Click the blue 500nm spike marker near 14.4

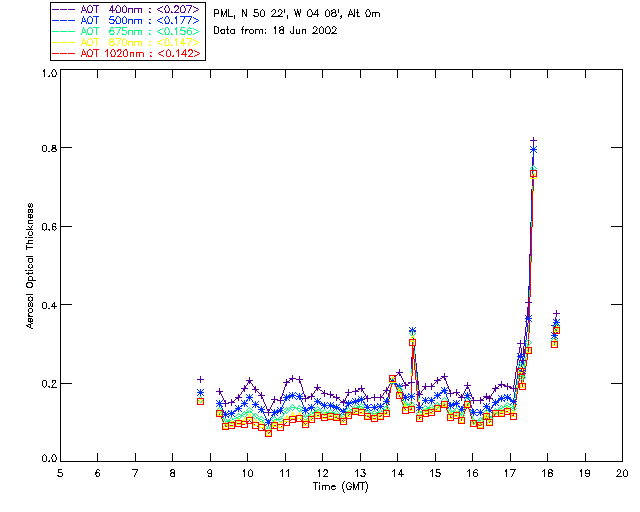(x=412, y=330)
